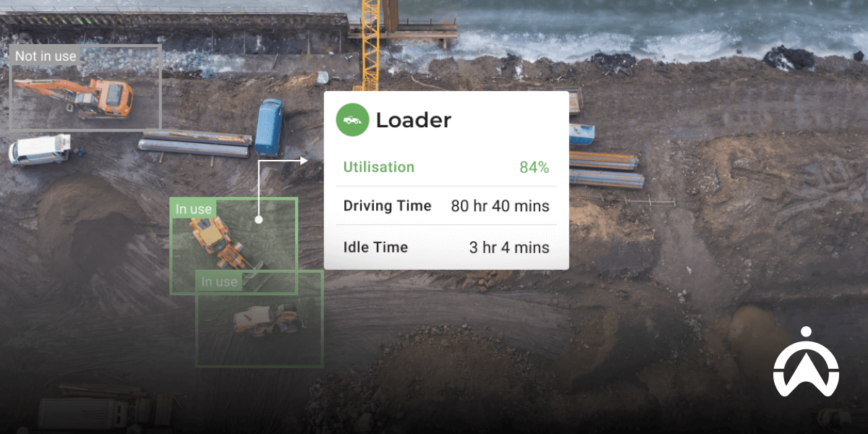The height and width of the screenshot is (434, 868).
Task: Select the upper 'In use' label tag
Action: (x=194, y=209)
